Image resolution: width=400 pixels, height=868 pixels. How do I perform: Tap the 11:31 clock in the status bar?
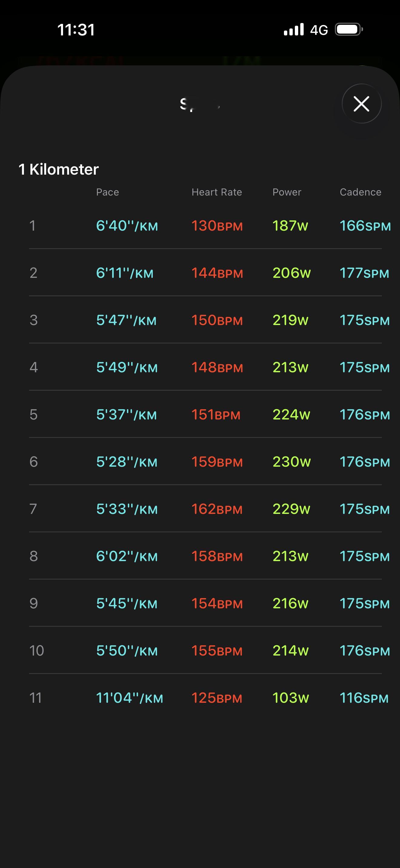pyautogui.click(x=76, y=30)
